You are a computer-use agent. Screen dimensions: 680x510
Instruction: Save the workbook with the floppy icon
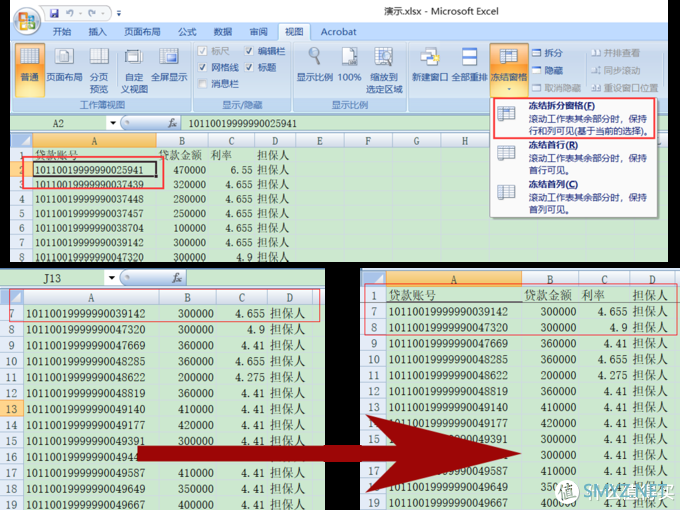[54, 13]
